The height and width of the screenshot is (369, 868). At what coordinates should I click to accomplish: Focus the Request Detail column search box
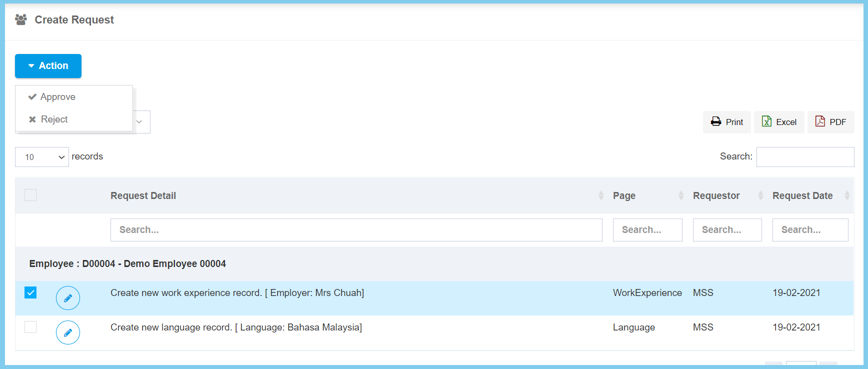point(356,230)
